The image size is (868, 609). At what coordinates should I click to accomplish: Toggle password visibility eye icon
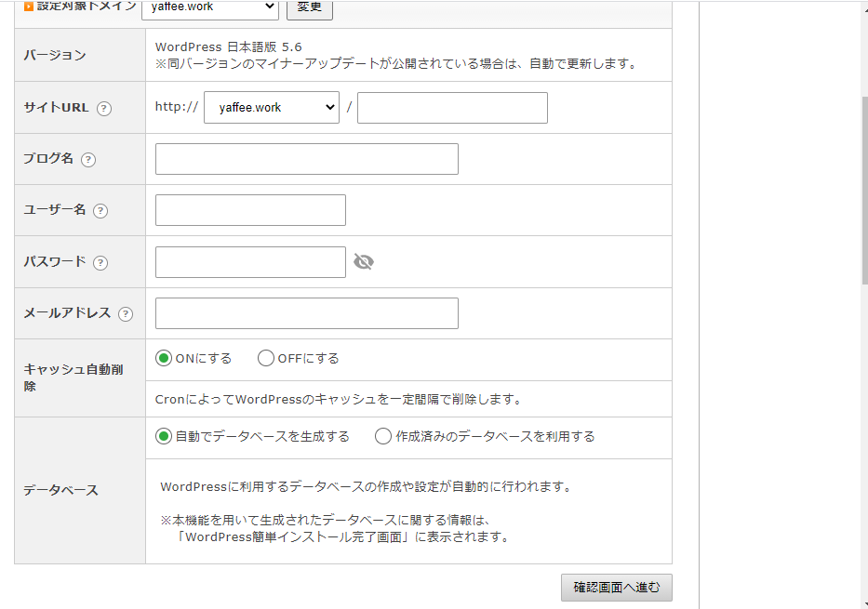364,262
